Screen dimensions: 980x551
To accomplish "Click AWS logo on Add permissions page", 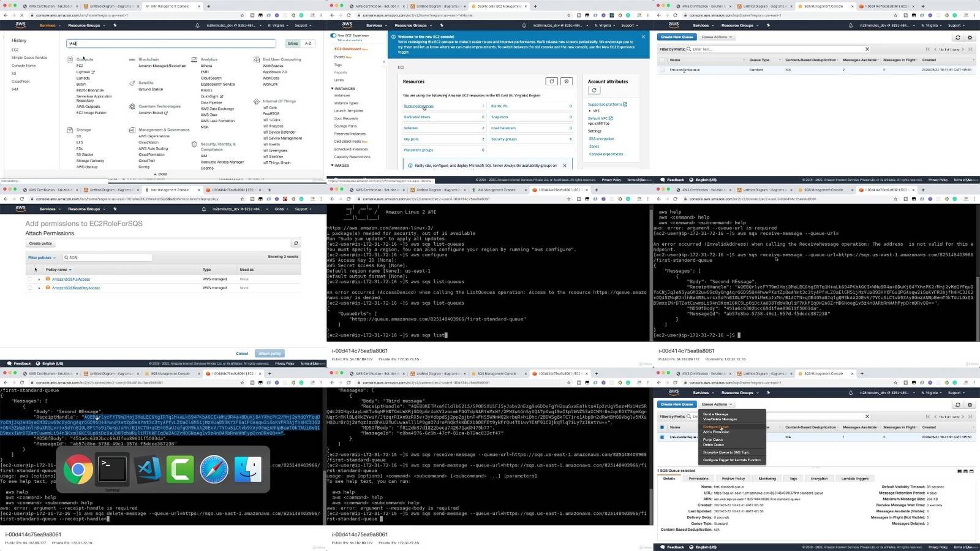I will [20, 209].
